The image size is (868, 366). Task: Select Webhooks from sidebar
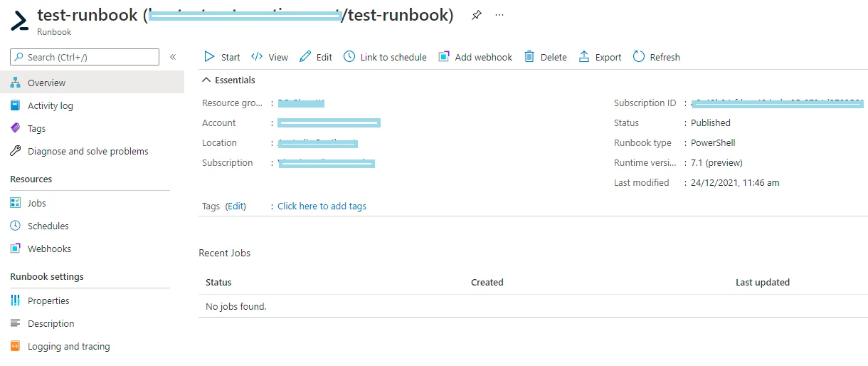(x=49, y=249)
